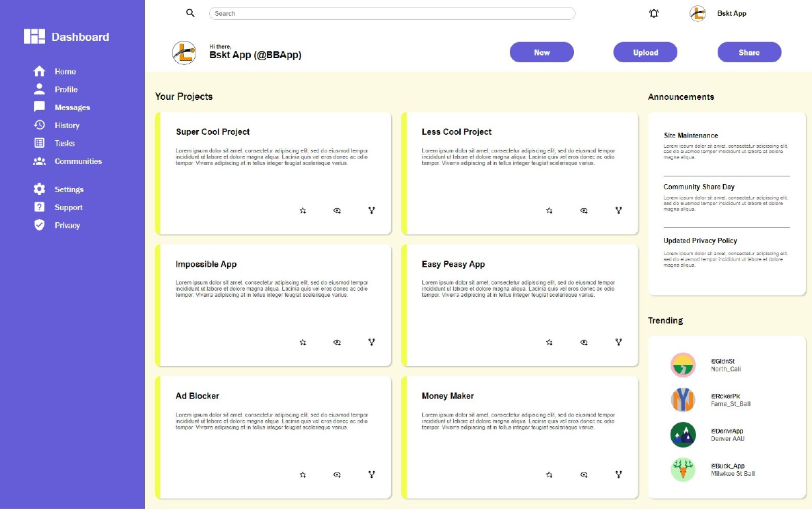Click the Share button
Screen dimensions: 812x517
point(749,53)
